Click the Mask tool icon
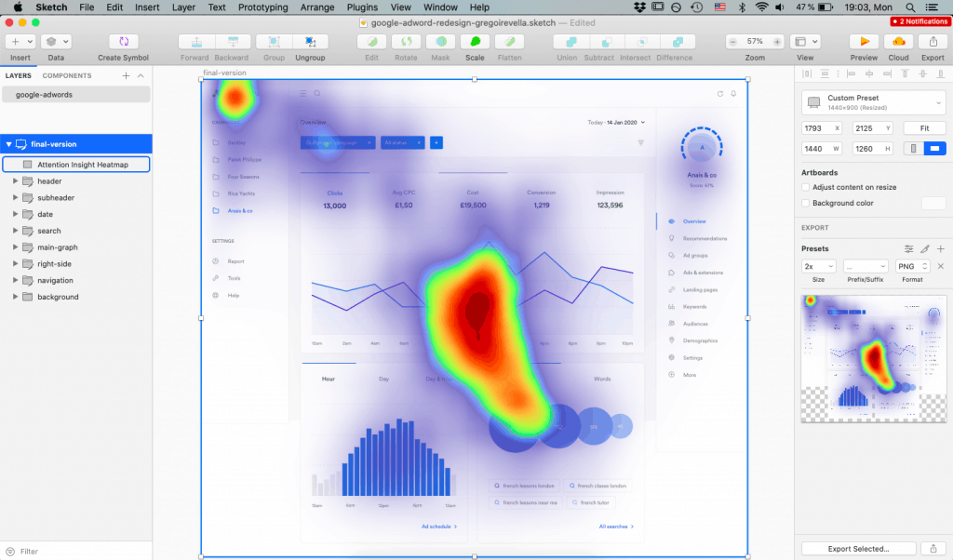The width and height of the screenshot is (953, 560). click(441, 41)
